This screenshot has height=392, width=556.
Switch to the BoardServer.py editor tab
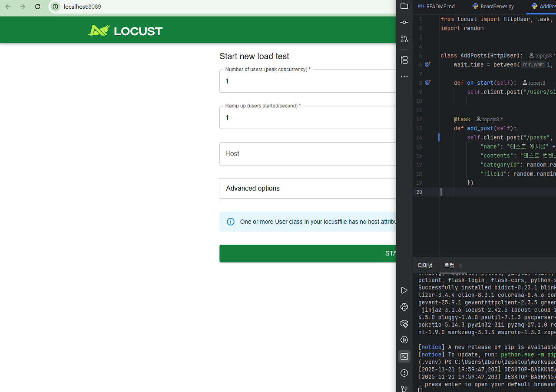[493, 6]
